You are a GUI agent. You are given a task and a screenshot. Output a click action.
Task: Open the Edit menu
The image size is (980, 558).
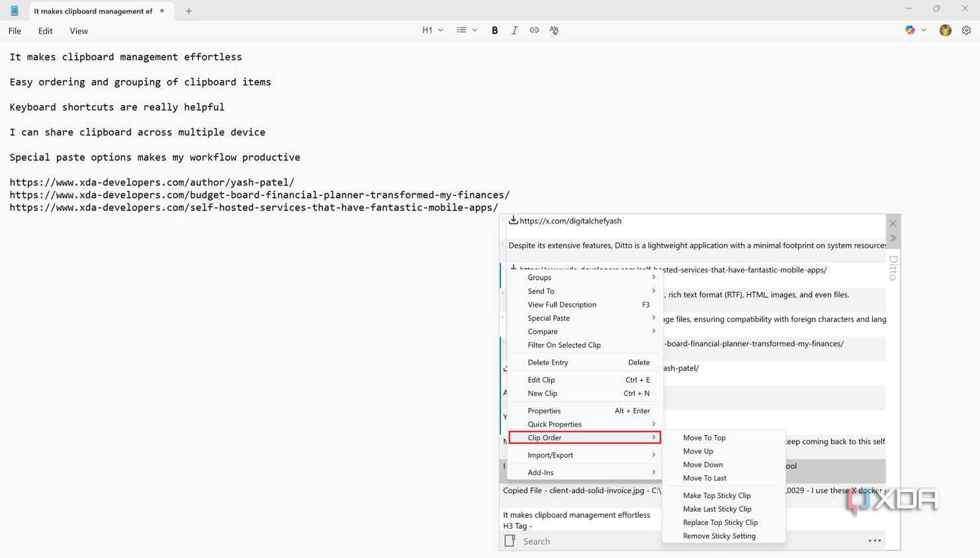pyautogui.click(x=45, y=31)
